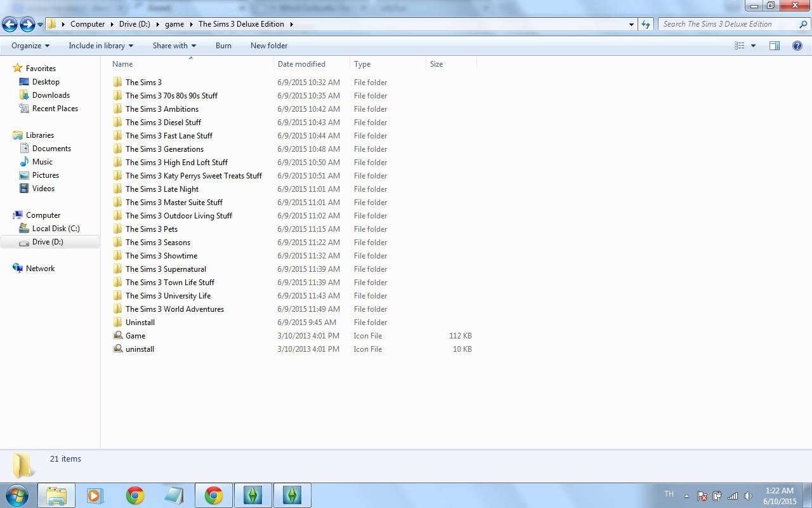
Task: Click Windows Explorer taskbar icon
Action: 56,495
